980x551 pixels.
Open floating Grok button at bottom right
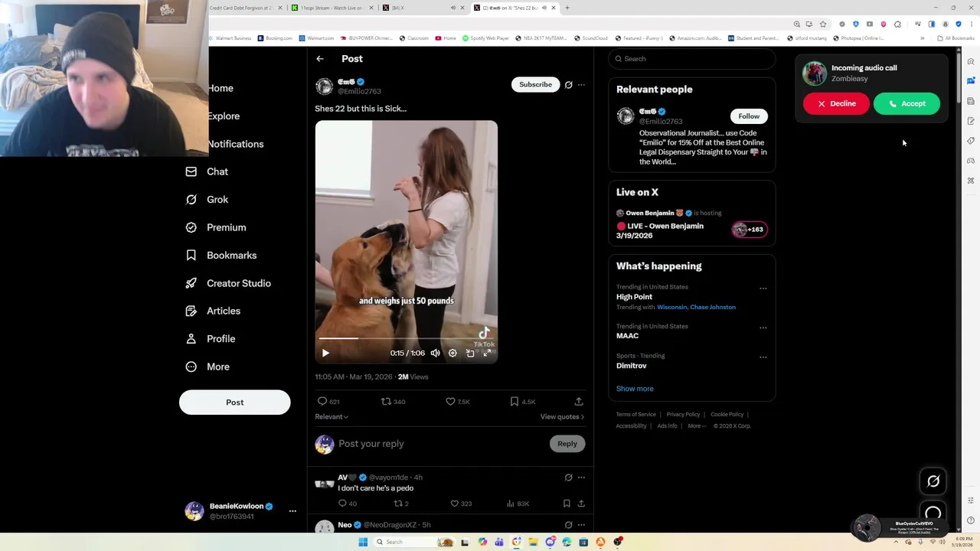933,481
